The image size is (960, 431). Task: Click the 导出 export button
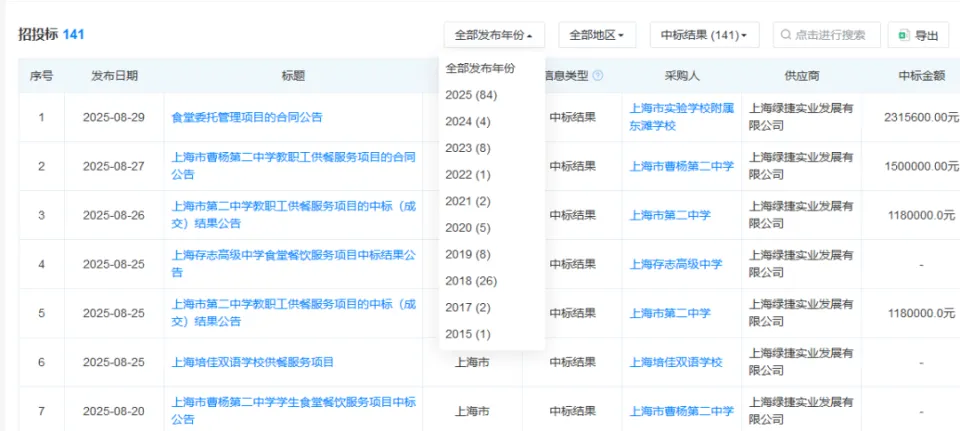click(x=918, y=35)
